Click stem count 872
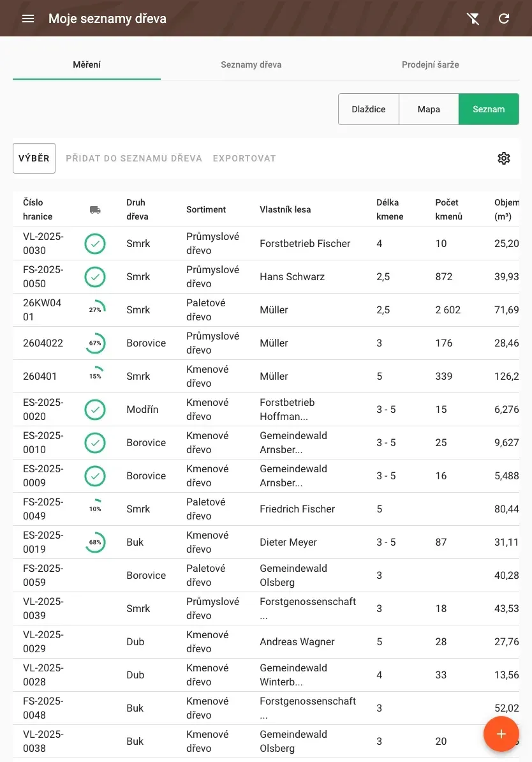This screenshot has width=532, height=762. [x=443, y=276]
